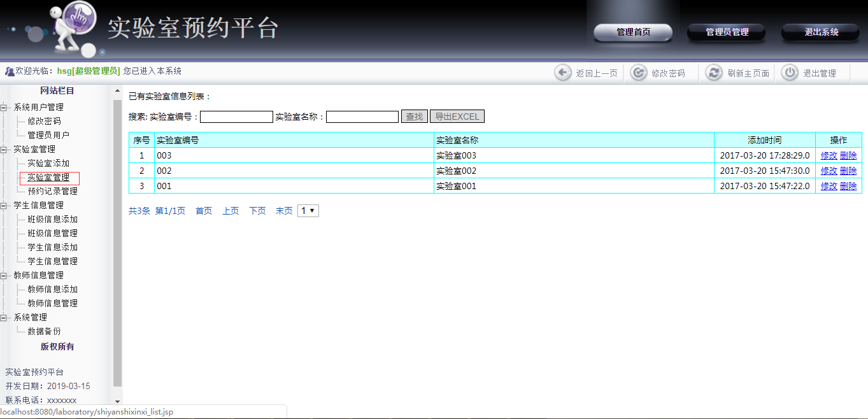Open 学生信息管理 child item in sidebar
Image resolution: width=868 pixels, height=419 pixels.
(52, 261)
